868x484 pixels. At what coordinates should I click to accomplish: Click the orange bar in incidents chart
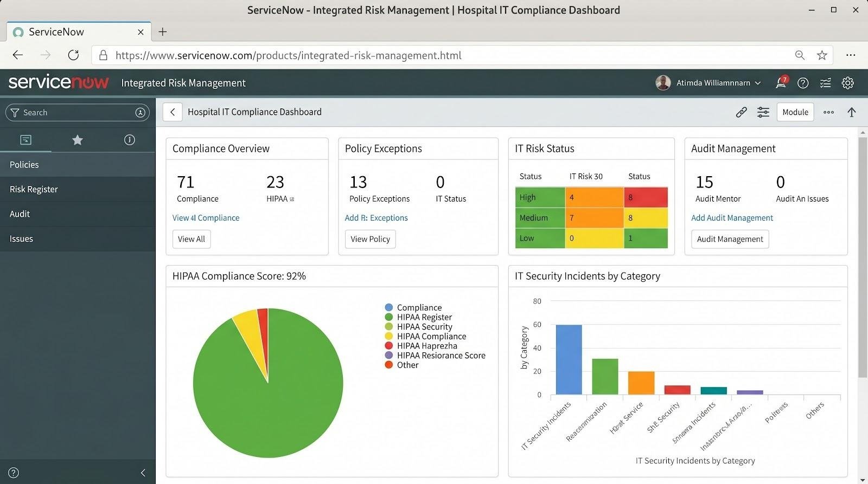641,383
